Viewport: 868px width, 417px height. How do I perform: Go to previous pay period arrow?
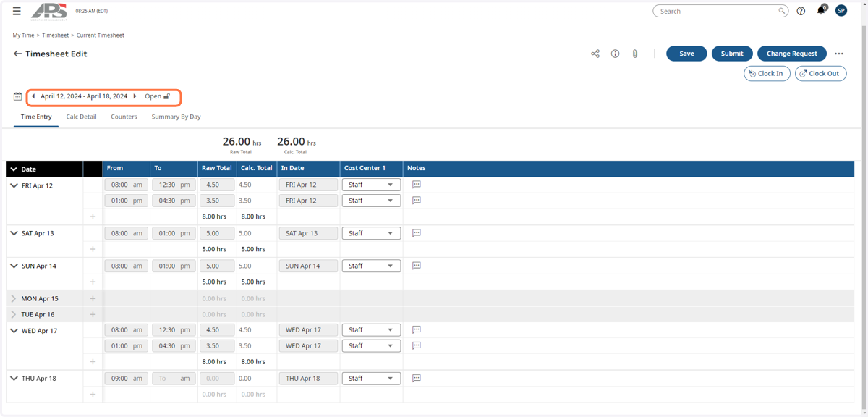tap(33, 96)
